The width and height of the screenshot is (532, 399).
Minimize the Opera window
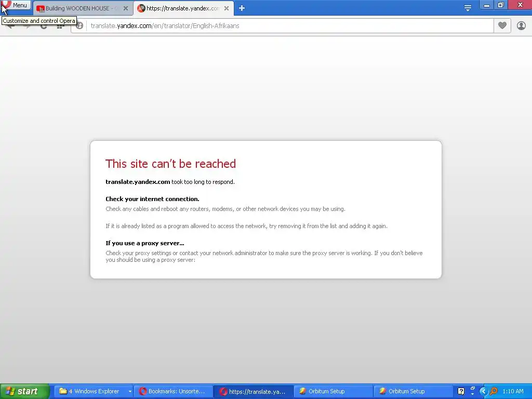[486, 5]
